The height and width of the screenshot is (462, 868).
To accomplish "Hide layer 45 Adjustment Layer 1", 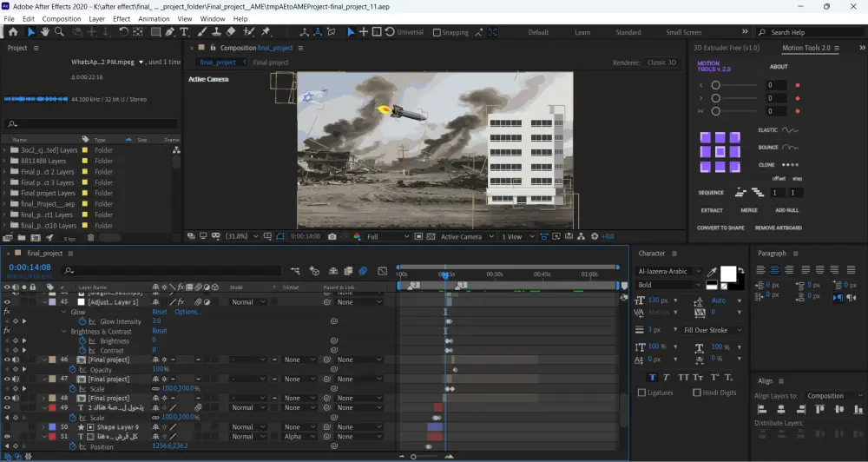I will click(x=7, y=302).
